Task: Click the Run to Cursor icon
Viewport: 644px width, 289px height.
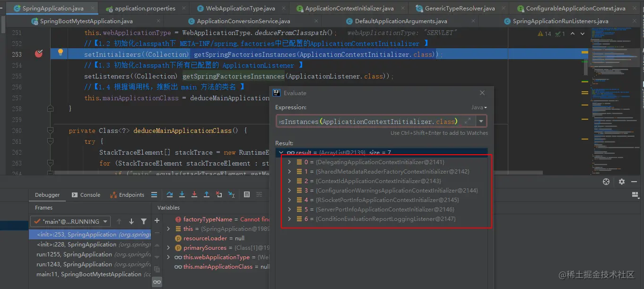Action: pos(231,194)
